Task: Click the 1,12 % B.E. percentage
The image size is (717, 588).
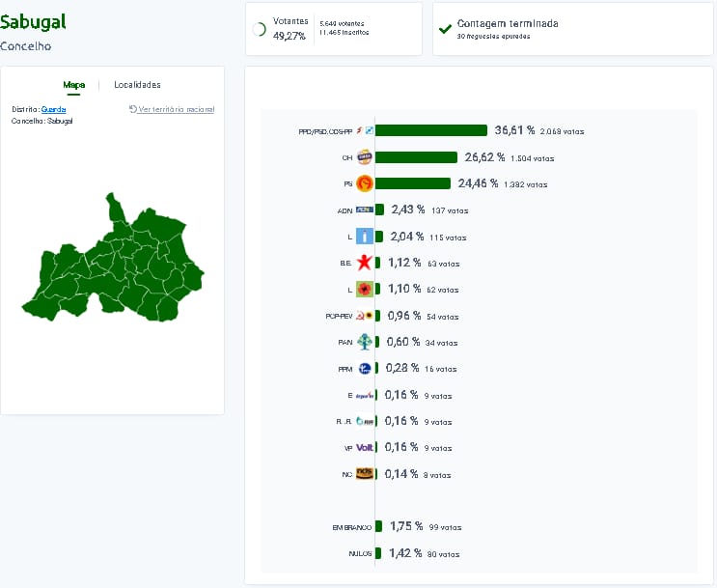Action: pos(404,263)
